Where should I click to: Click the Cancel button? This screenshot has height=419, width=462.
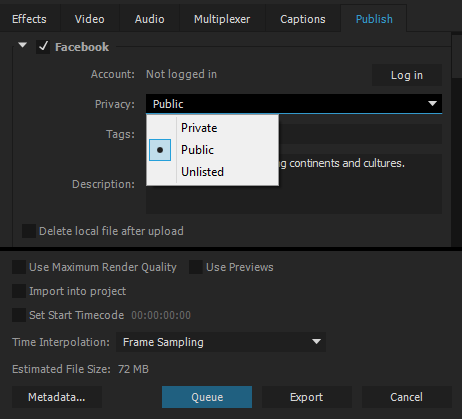click(x=407, y=397)
